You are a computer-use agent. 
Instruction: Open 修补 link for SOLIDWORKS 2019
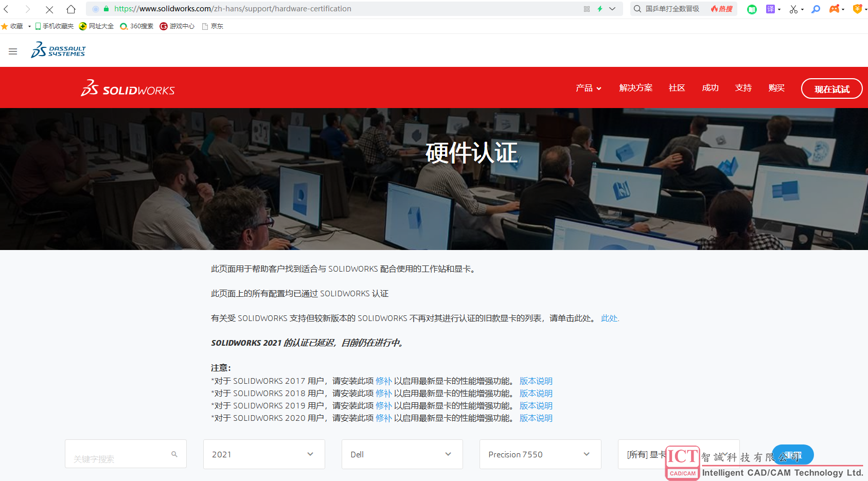[384, 406]
